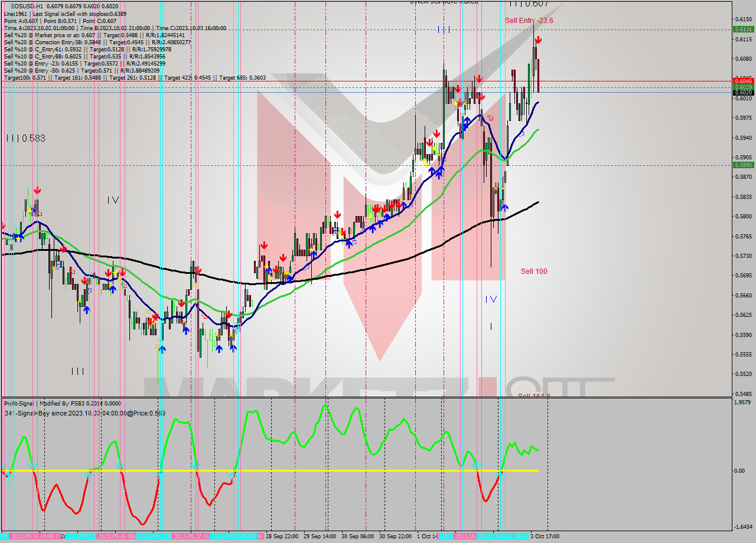This screenshot has width=756, height=543.
Task: Select the '28 Sep 22:00' time axis label
Action: (x=281, y=537)
